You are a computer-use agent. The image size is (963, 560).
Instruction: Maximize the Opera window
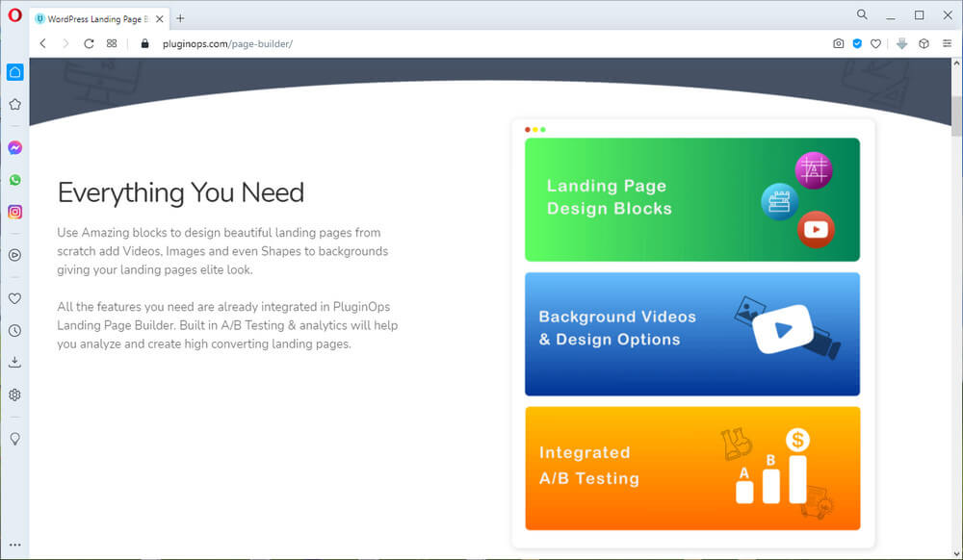[x=919, y=15]
